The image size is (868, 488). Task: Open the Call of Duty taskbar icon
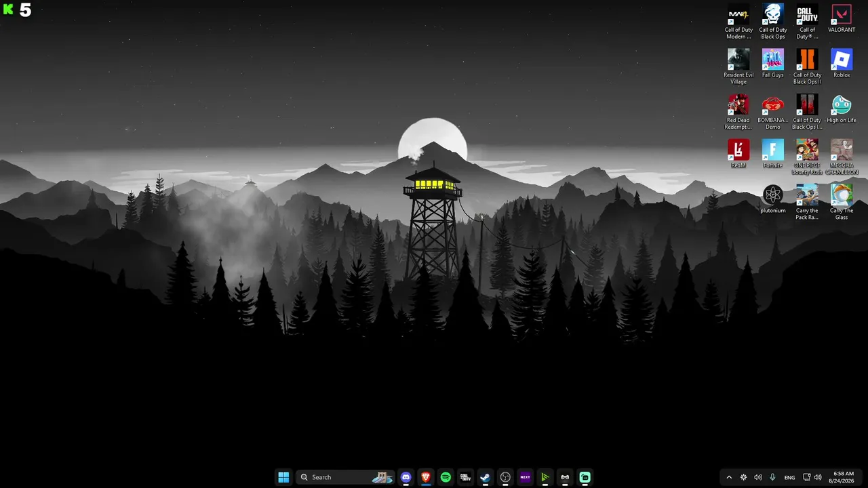click(465, 477)
